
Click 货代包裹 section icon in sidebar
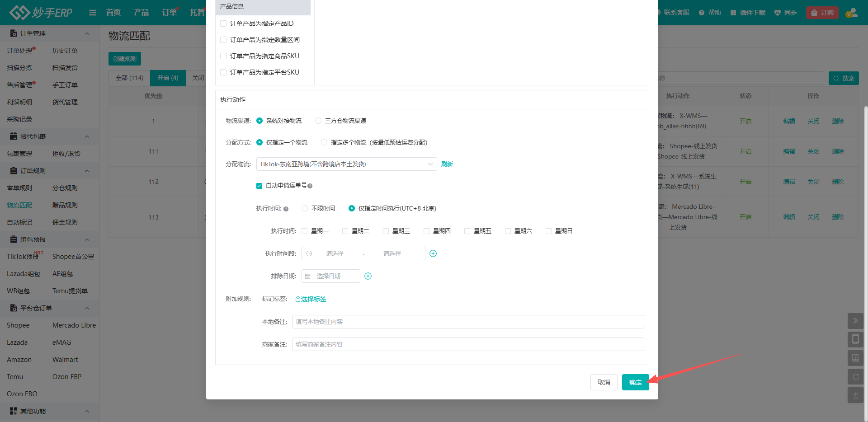tap(14, 136)
